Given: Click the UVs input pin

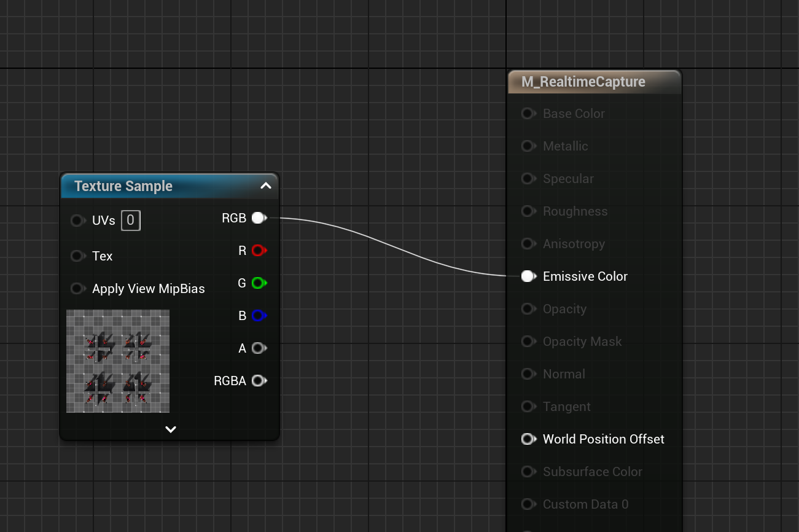Looking at the screenshot, I should click(77, 221).
